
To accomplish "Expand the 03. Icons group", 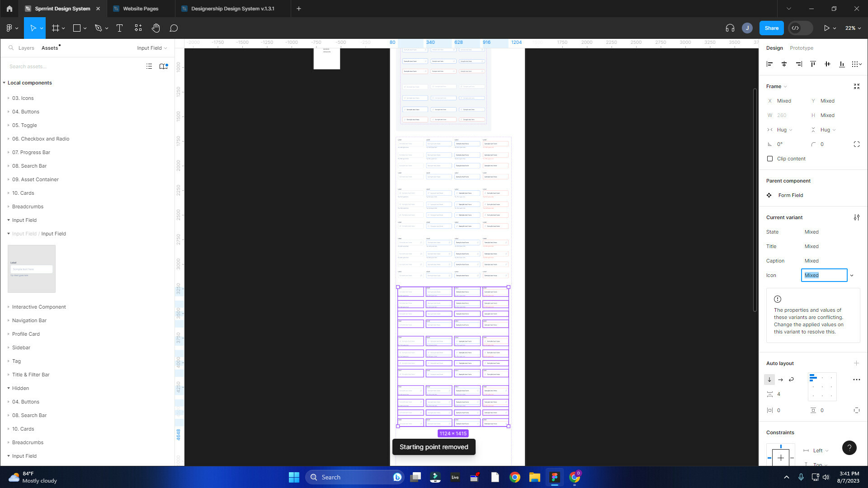I will tap(8, 98).
